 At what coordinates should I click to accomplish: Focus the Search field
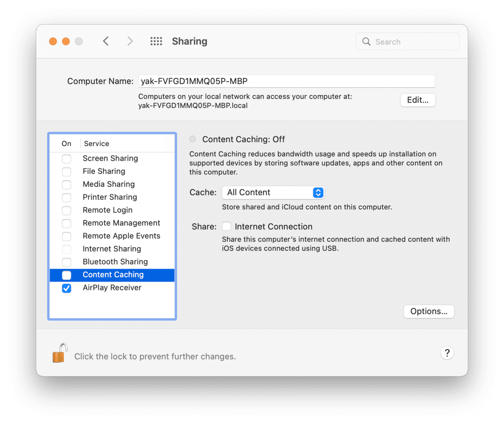407,41
